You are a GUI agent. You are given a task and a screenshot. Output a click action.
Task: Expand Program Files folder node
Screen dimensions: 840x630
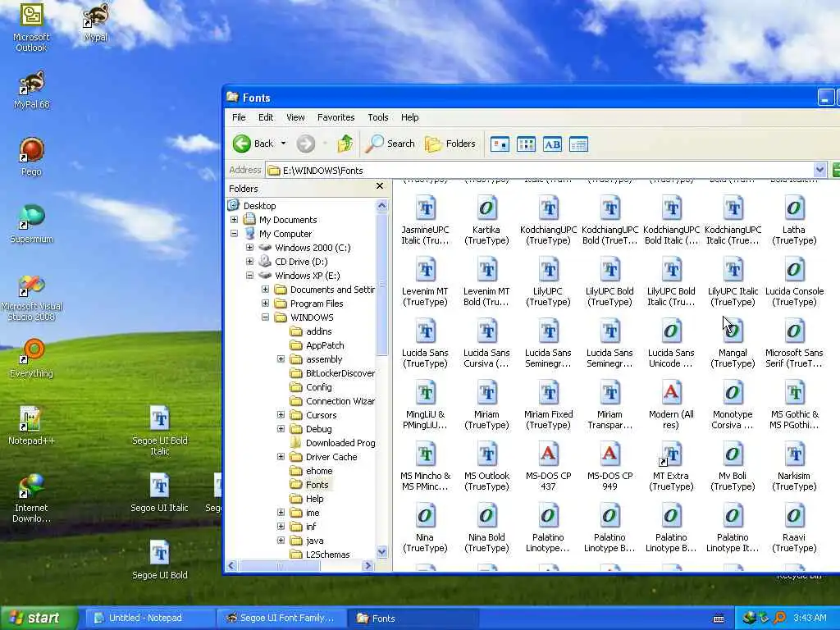[265, 304]
